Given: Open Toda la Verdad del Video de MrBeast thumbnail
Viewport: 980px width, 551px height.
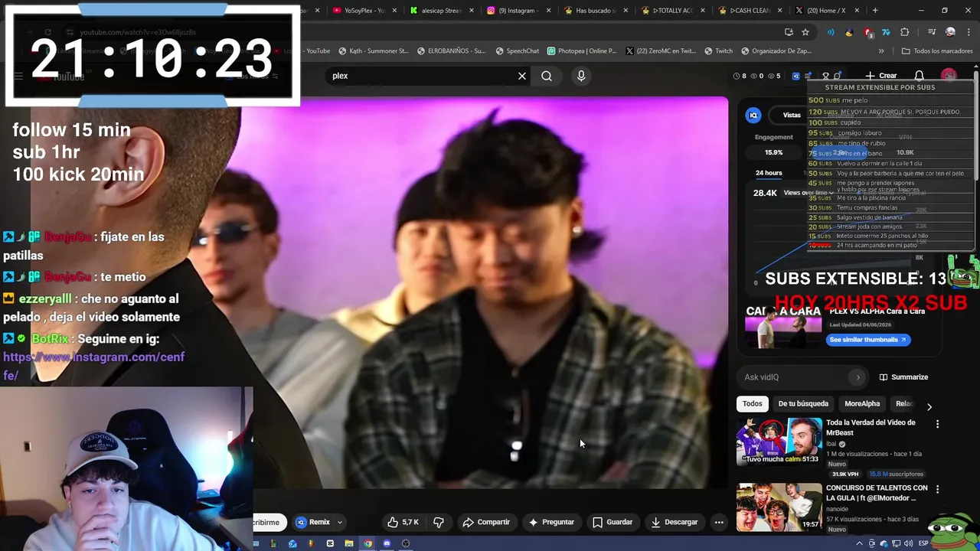Looking at the screenshot, I should tap(779, 442).
